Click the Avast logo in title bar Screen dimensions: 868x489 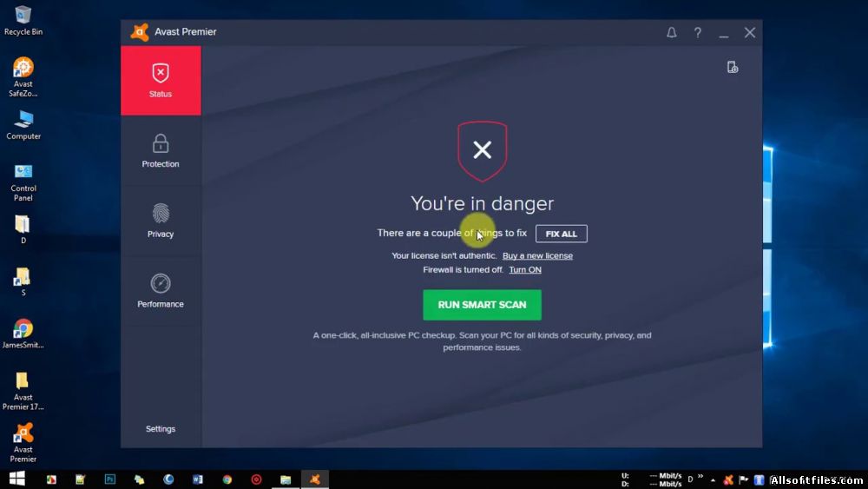pyautogui.click(x=140, y=32)
